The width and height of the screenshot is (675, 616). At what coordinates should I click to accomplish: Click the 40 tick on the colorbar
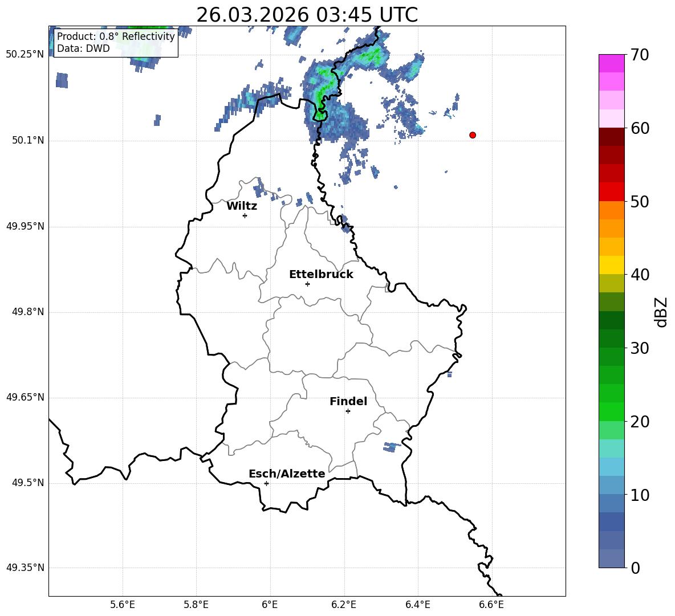click(640, 275)
